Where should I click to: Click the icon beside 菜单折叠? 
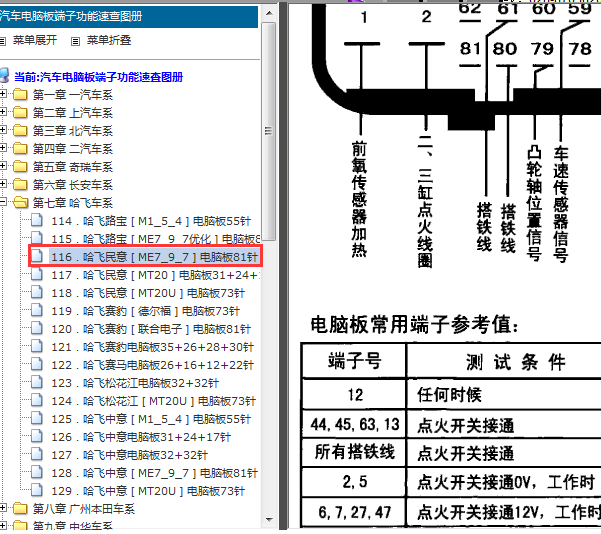[76, 41]
